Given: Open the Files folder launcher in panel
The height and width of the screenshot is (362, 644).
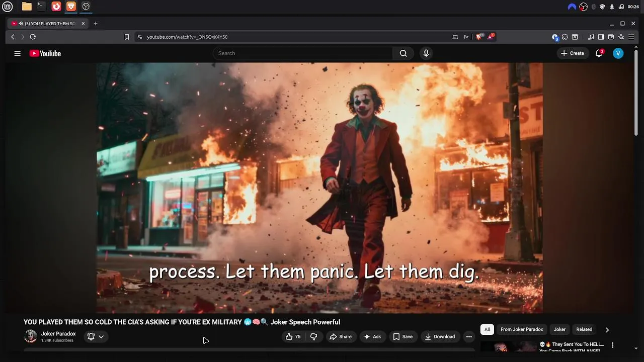Looking at the screenshot, I should click(27, 7).
